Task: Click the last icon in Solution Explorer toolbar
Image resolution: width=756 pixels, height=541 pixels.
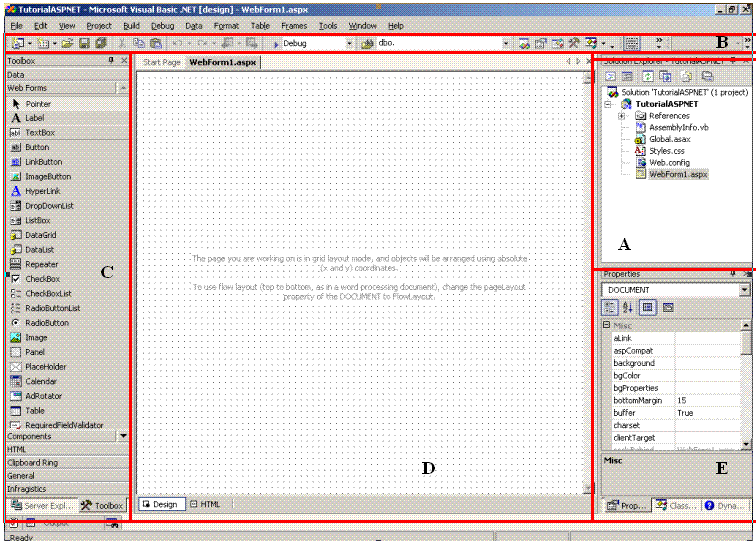Action: pyautogui.click(x=707, y=76)
